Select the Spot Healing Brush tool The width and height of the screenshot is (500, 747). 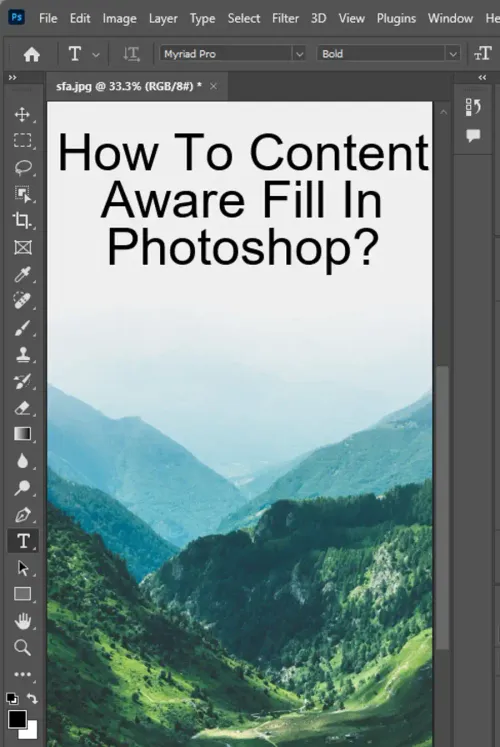click(x=22, y=301)
